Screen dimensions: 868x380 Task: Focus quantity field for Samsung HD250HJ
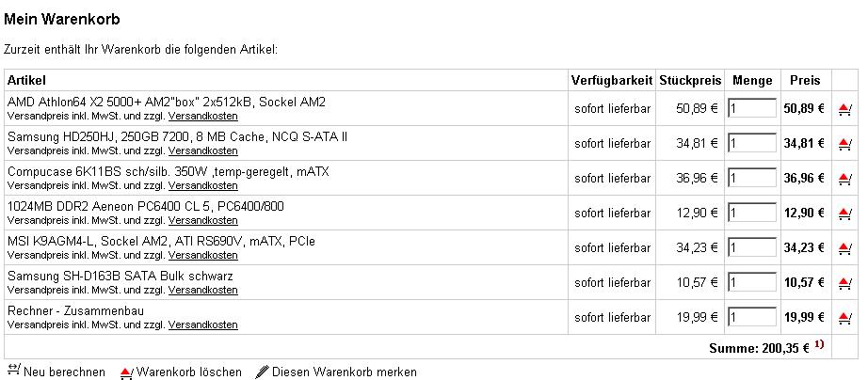pyautogui.click(x=751, y=144)
